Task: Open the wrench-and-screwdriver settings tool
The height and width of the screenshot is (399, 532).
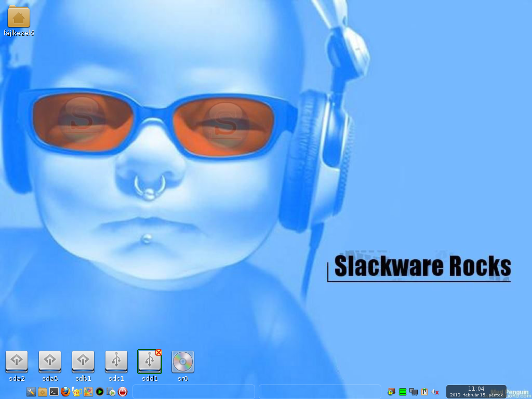Action: tap(31, 392)
